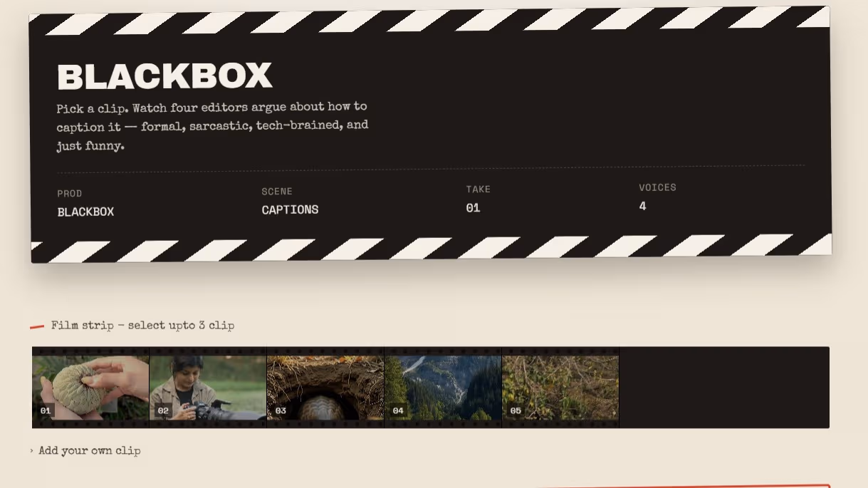Click the CAPTIONS scene value
The width and height of the screenshot is (868, 488).
(290, 209)
